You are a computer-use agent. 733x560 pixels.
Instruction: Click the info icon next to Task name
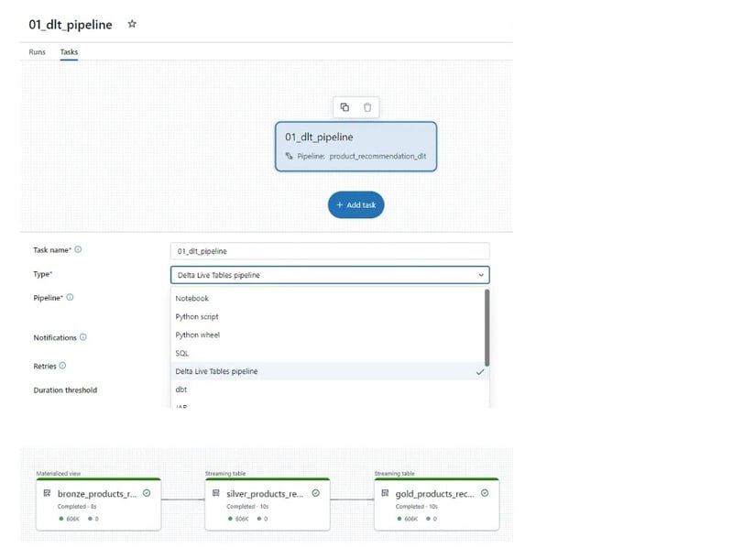click(x=78, y=249)
